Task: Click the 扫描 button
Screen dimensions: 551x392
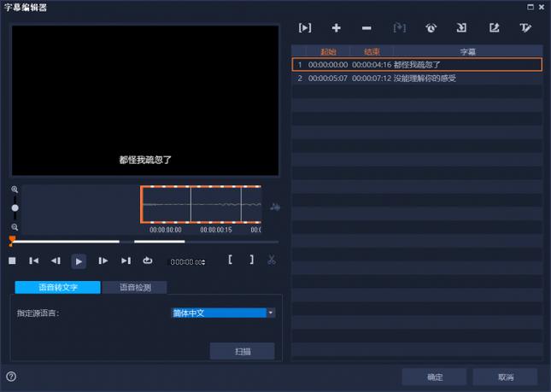Action: [x=242, y=351]
